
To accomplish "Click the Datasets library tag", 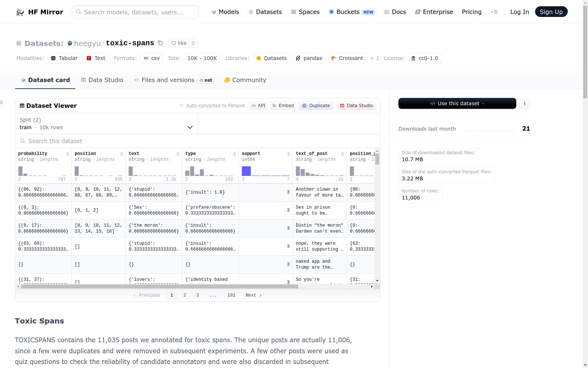I will 271,58.
